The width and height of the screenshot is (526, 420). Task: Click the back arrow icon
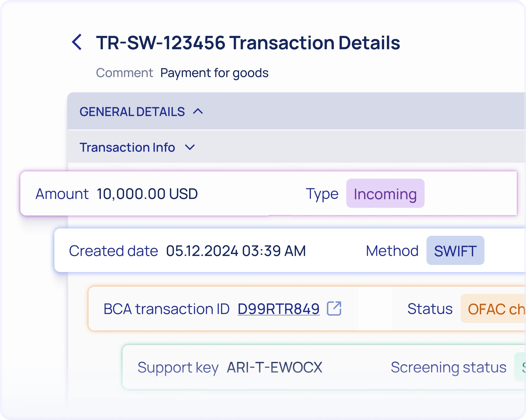click(x=77, y=42)
